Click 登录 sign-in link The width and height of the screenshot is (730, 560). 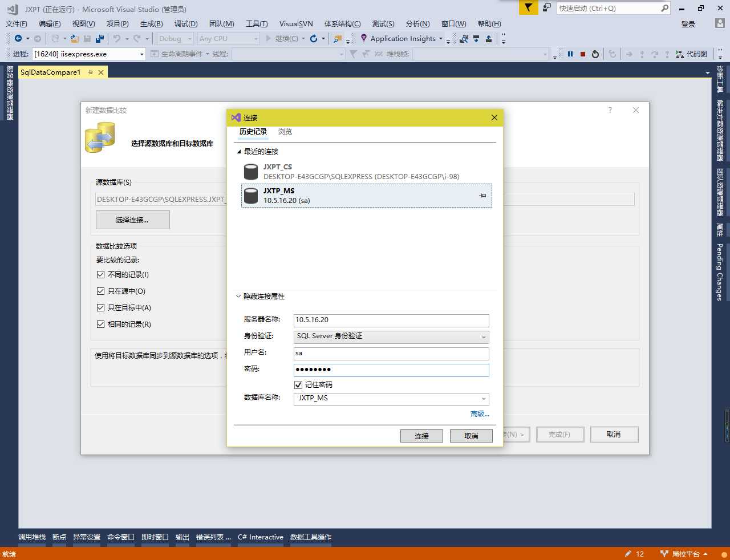688,24
